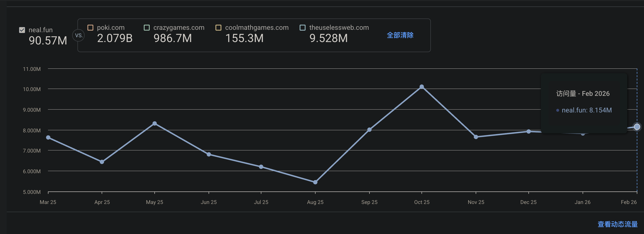Open the 查看动态流量 link

click(617, 224)
